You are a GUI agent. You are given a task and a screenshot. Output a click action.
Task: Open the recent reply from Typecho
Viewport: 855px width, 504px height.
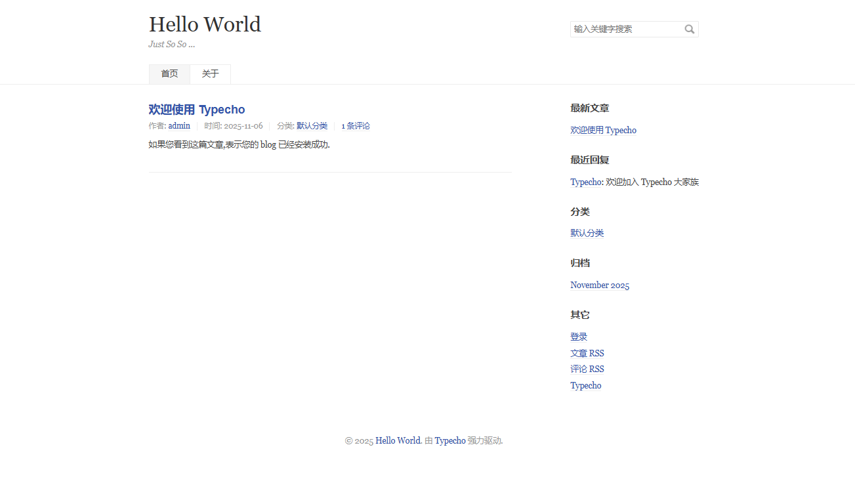pos(587,182)
